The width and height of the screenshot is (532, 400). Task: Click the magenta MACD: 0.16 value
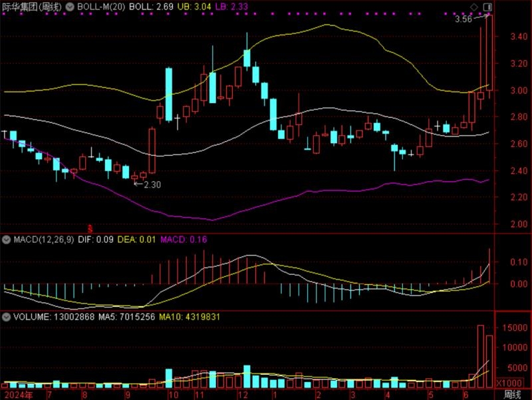click(x=184, y=240)
